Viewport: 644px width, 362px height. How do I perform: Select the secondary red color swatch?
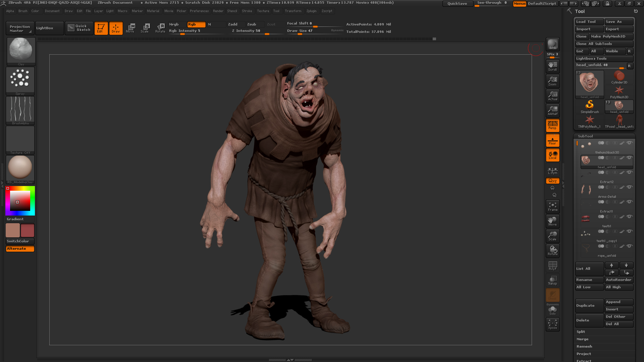pos(28,230)
